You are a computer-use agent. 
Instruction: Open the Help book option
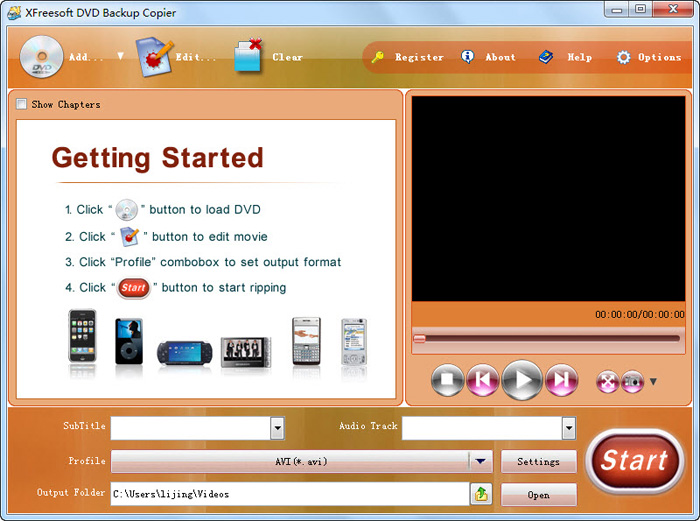[565, 57]
